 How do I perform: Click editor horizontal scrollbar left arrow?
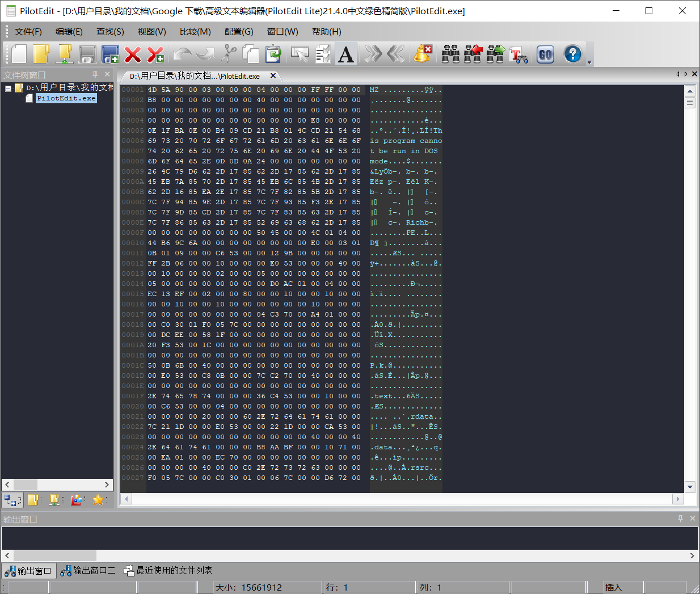126,499
